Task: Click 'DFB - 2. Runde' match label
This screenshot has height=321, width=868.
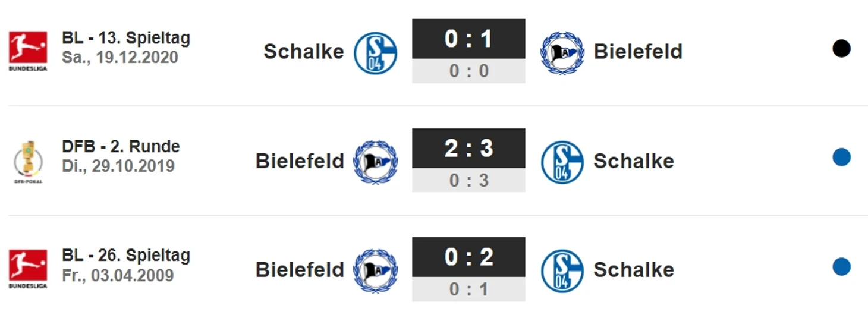Action: click(x=121, y=147)
